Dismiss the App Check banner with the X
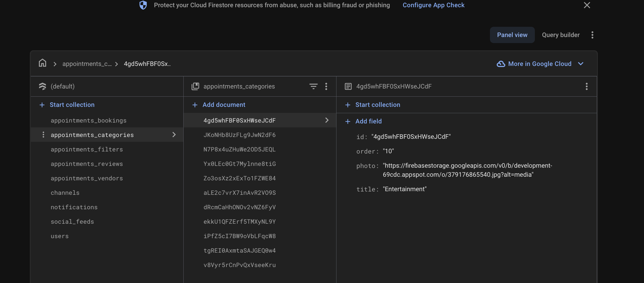The height and width of the screenshot is (283, 644). tap(587, 5)
